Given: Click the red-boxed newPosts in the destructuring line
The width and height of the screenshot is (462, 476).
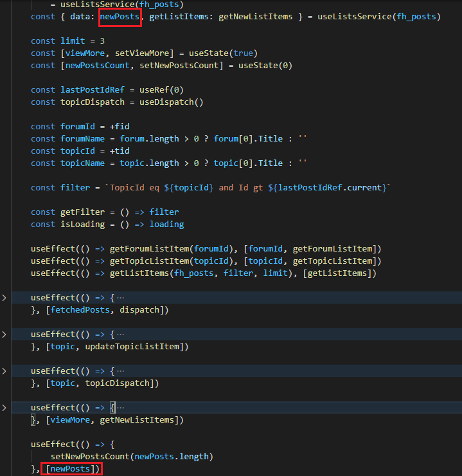Looking at the screenshot, I should 120,17.
